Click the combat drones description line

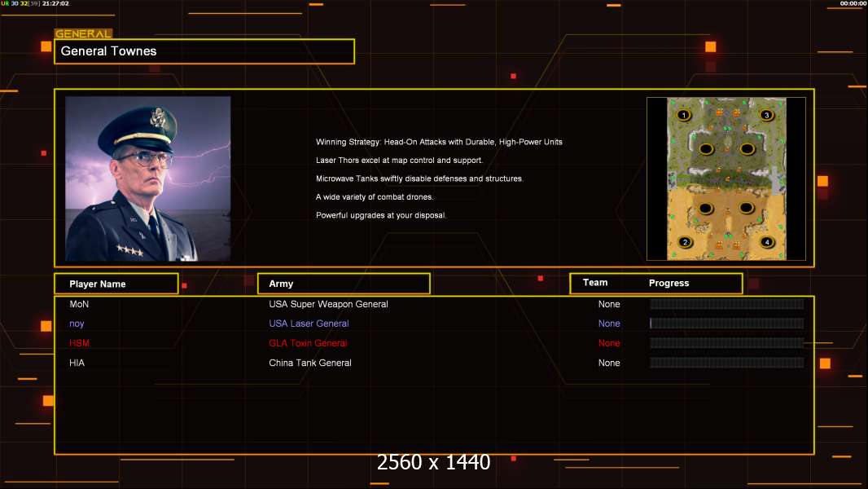pos(375,196)
